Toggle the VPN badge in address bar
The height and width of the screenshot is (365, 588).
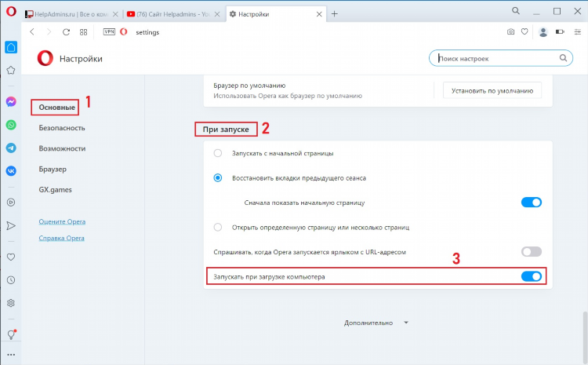point(109,32)
